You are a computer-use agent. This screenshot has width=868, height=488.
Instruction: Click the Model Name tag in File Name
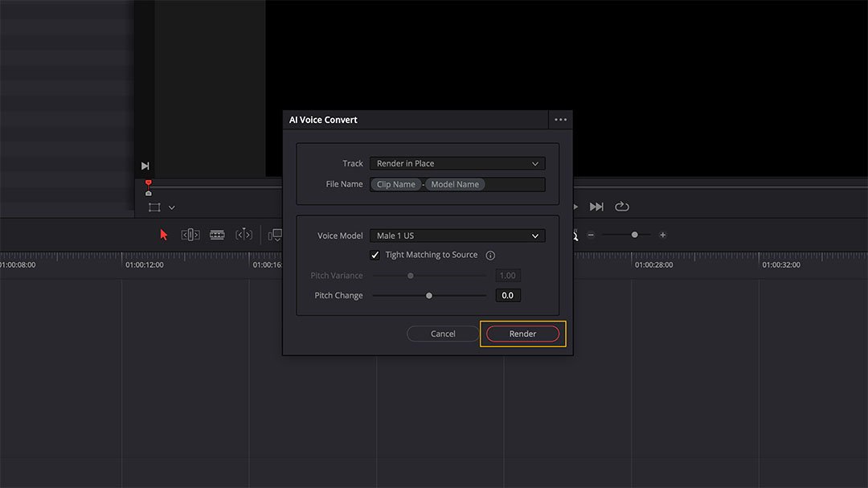click(455, 184)
